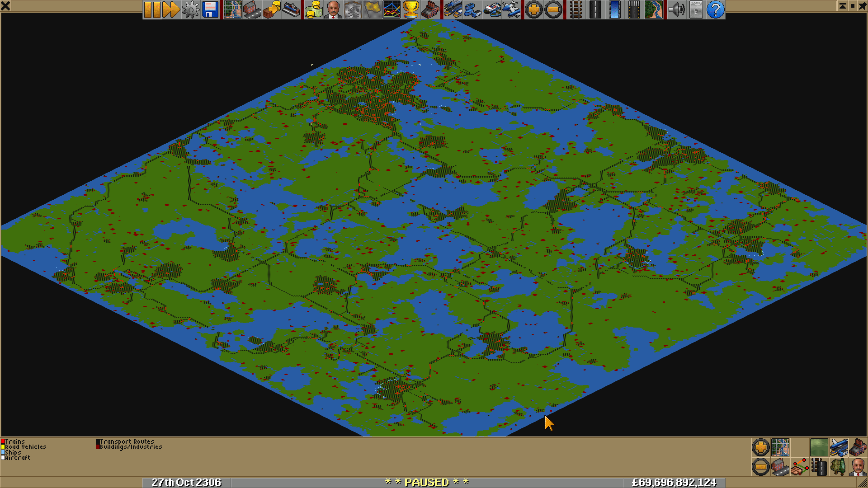
Task: Zoom in smallmap with plus button
Action: point(761,447)
